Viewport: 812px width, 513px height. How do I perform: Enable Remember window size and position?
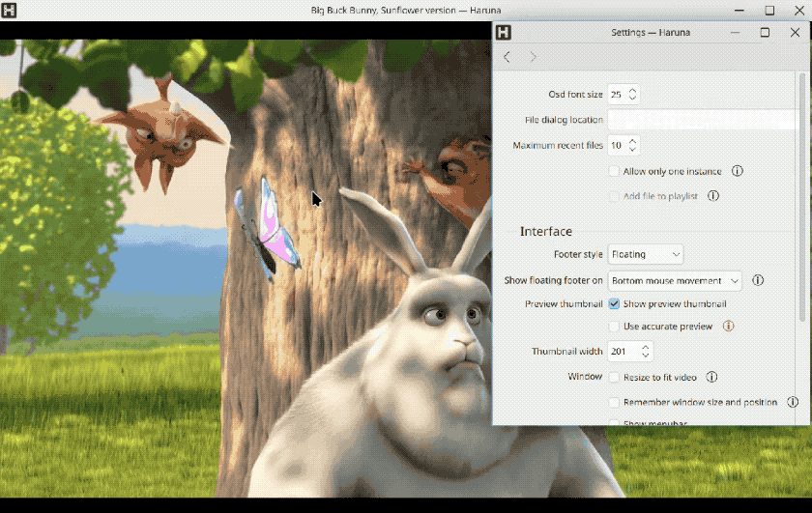click(614, 402)
